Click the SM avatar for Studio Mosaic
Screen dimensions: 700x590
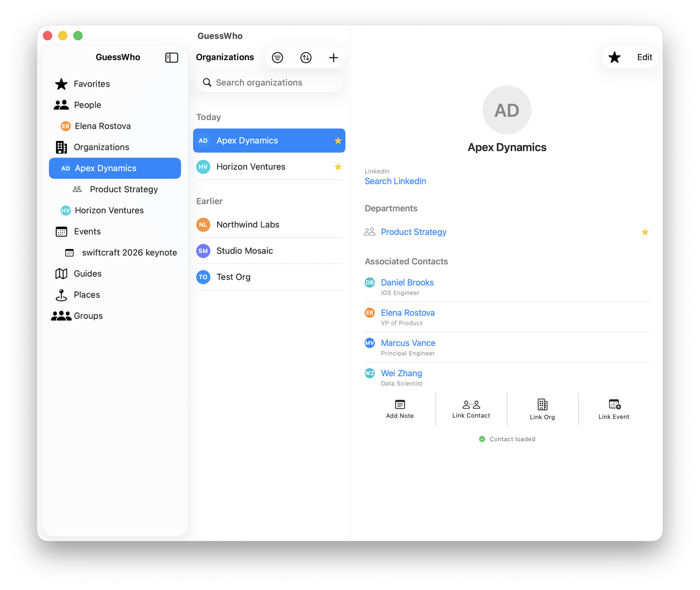(203, 251)
